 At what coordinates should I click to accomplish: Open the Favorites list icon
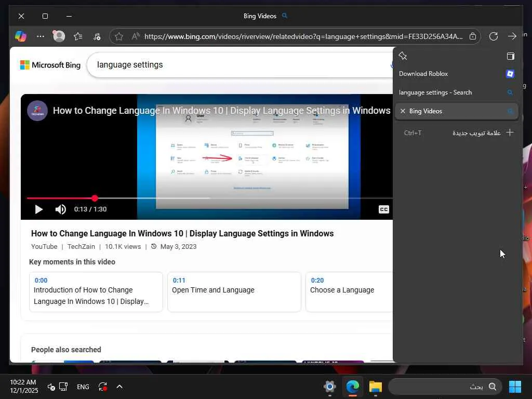78,36
